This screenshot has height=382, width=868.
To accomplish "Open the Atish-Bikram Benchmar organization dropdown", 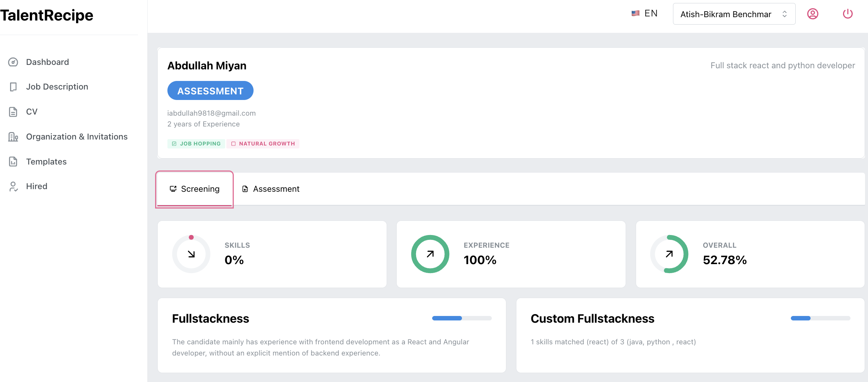I will (x=734, y=14).
